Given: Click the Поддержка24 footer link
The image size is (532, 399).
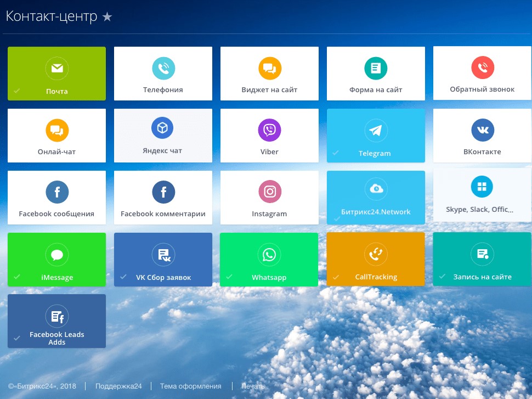Looking at the screenshot, I should (118, 386).
